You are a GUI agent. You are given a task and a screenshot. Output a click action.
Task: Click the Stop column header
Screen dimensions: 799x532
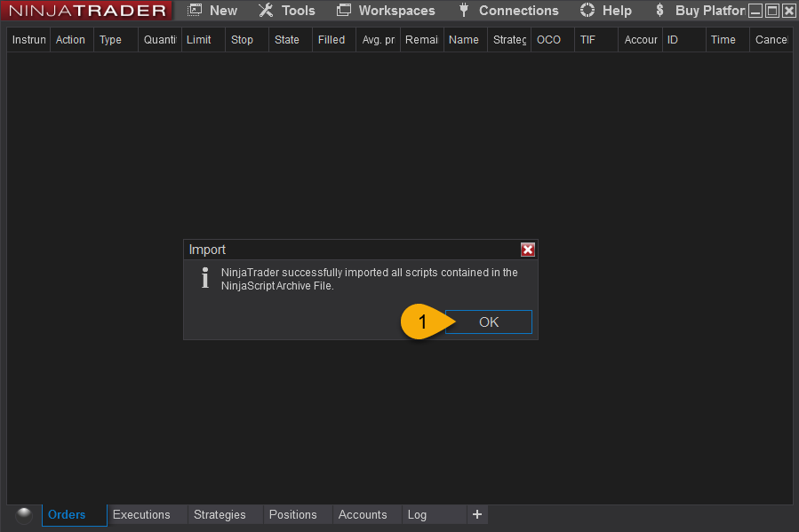246,40
